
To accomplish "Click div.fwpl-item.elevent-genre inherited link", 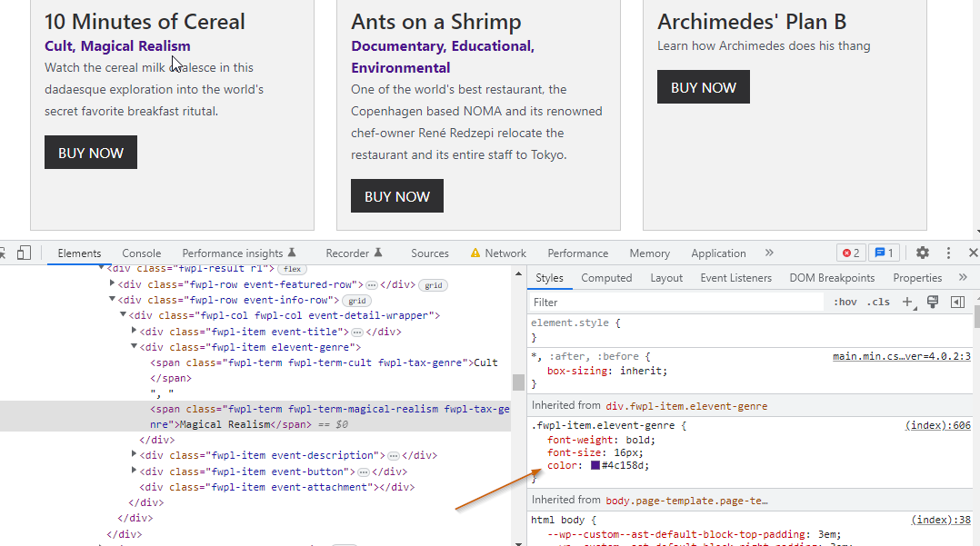I will (x=686, y=406).
